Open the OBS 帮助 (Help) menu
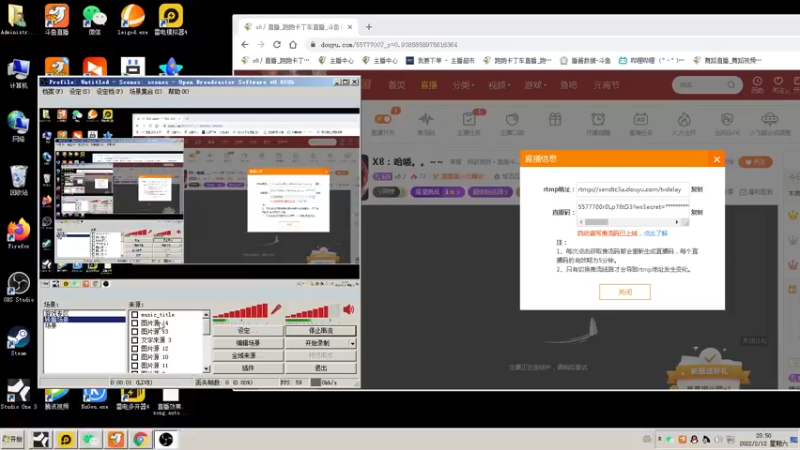This screenshot has width=800, height=450. (179, 92)
